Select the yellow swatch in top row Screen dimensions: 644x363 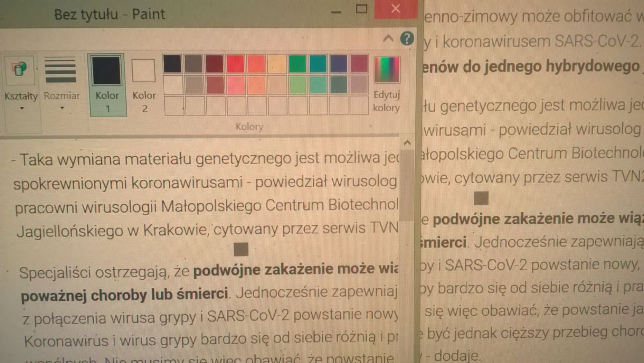click(277, 64)
